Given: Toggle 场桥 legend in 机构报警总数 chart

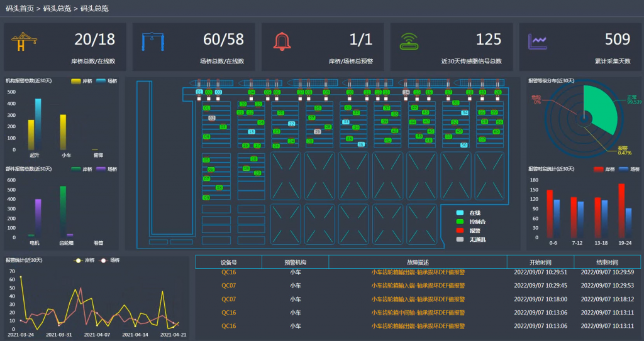Looking at the screenshot, I should pos(106,81).
